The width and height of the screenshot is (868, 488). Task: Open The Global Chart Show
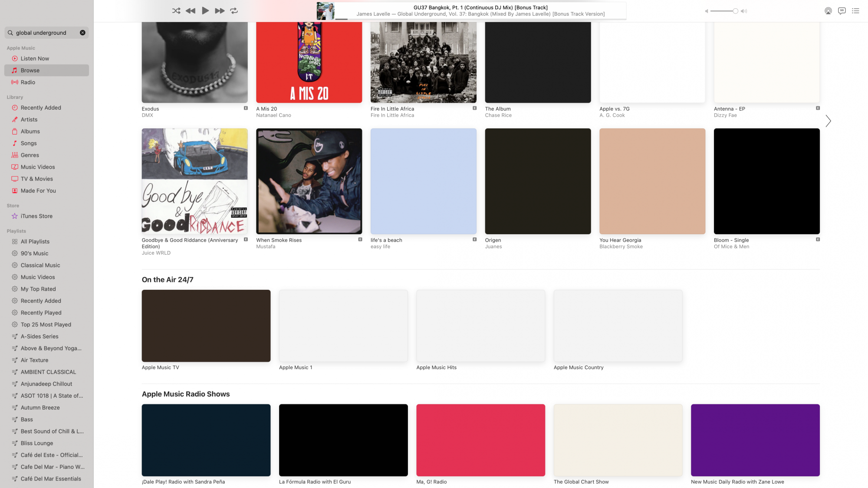tap(618, 440)
